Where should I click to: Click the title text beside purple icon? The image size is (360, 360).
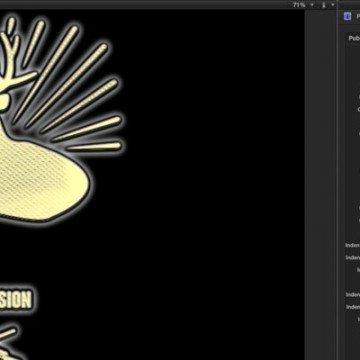coord(358,17)
